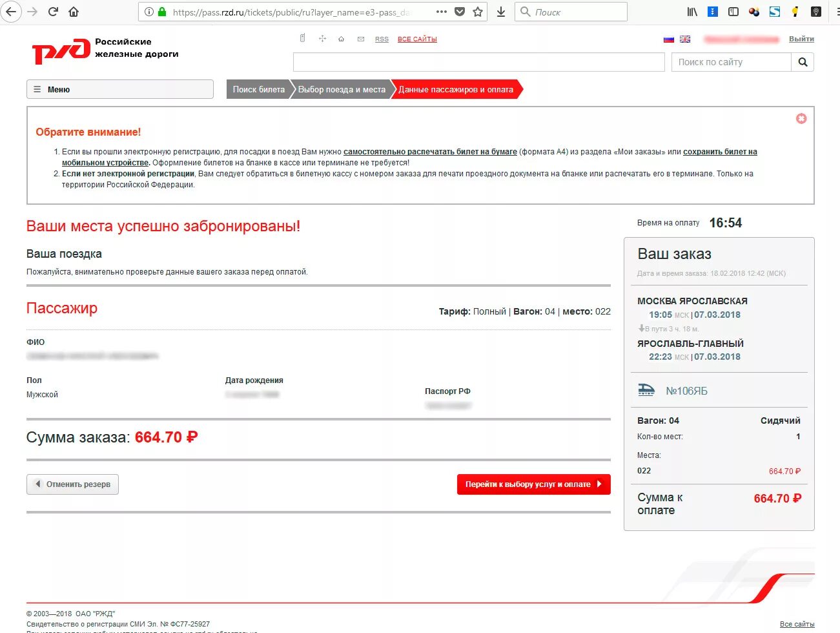Show site info via the lock icon
The image size is (840, 633).
click(x=162, y=12)
